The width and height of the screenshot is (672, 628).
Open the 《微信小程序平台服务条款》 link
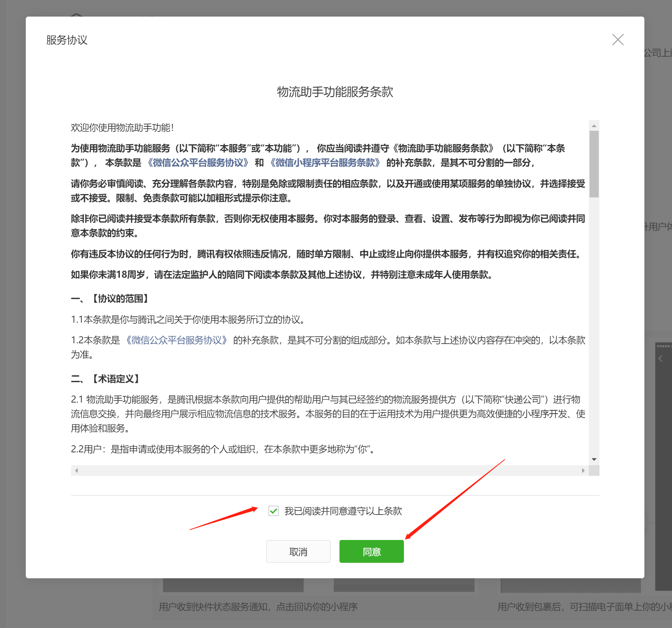(326, 163)
